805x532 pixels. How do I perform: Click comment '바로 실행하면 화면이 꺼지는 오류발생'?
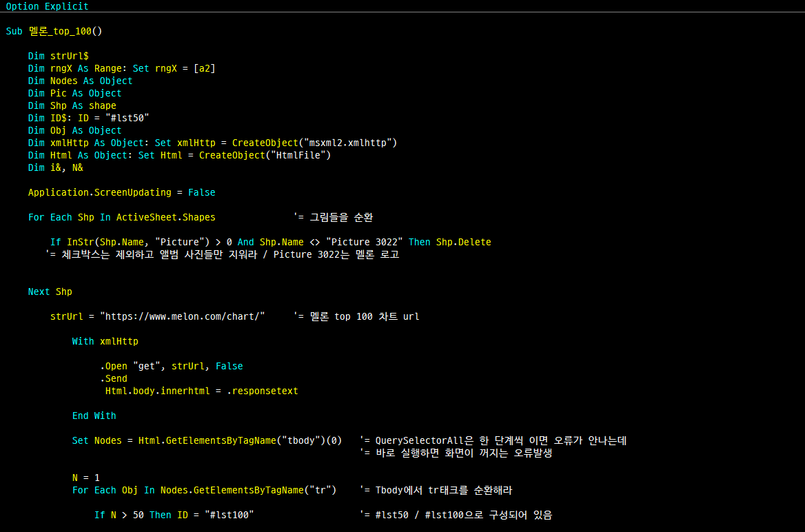point(456,453)
